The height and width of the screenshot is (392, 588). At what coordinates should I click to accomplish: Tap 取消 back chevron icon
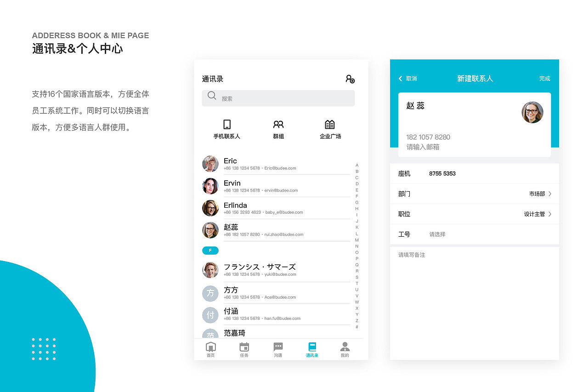click(400, 79)
